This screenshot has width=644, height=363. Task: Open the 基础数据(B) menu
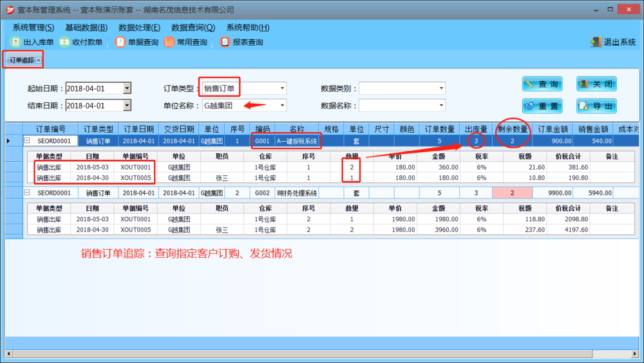(x=86, y=28)
